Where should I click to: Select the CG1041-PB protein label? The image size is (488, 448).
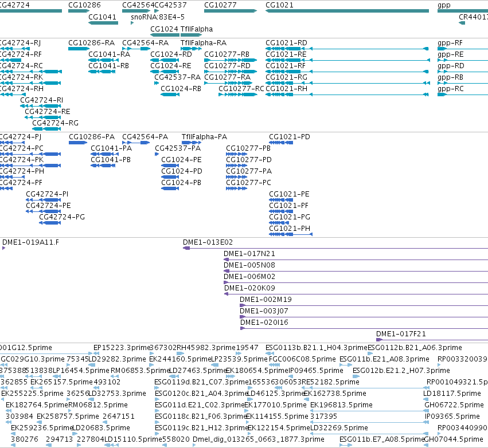[x=111, y=160]
